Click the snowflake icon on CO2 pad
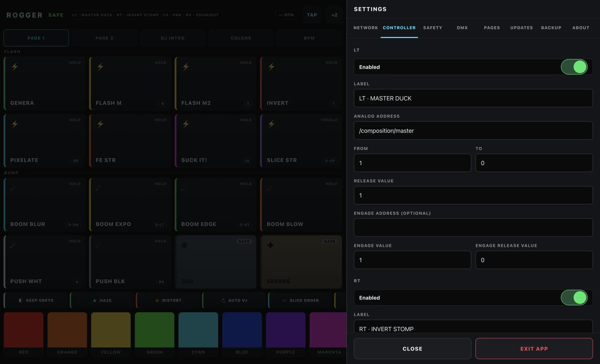Image resolution: width=600 pixels, height=364 pixels. (184, 245)
